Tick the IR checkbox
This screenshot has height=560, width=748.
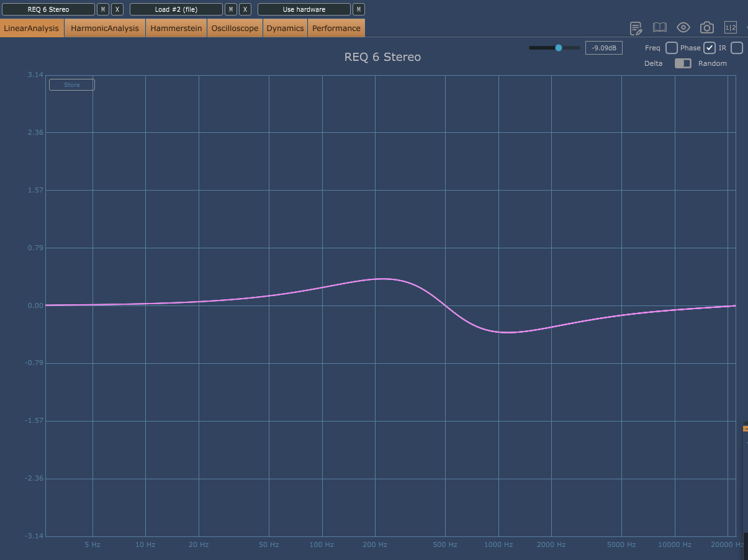click(737, 48)
